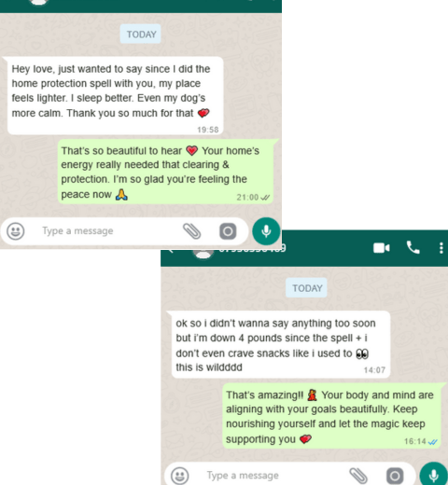Go back with bottom chat header arrow
This screenshot has width=448, height=485.
pos(170,251)
